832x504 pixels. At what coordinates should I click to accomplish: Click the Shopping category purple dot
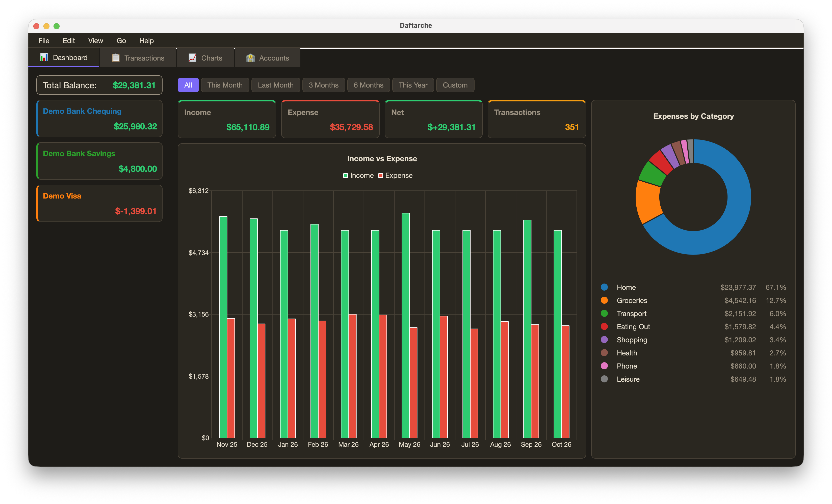pos(604,340)
